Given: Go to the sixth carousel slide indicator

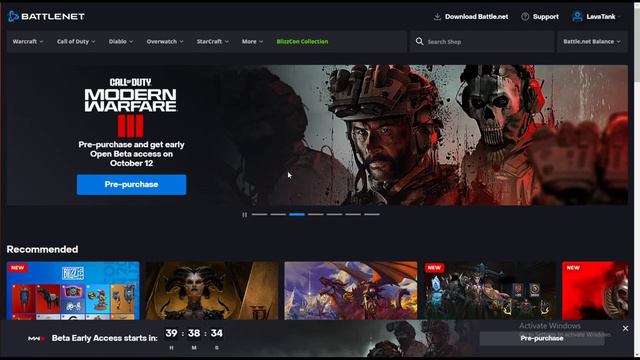Looking at the screenshot, I should click(353, 214).
